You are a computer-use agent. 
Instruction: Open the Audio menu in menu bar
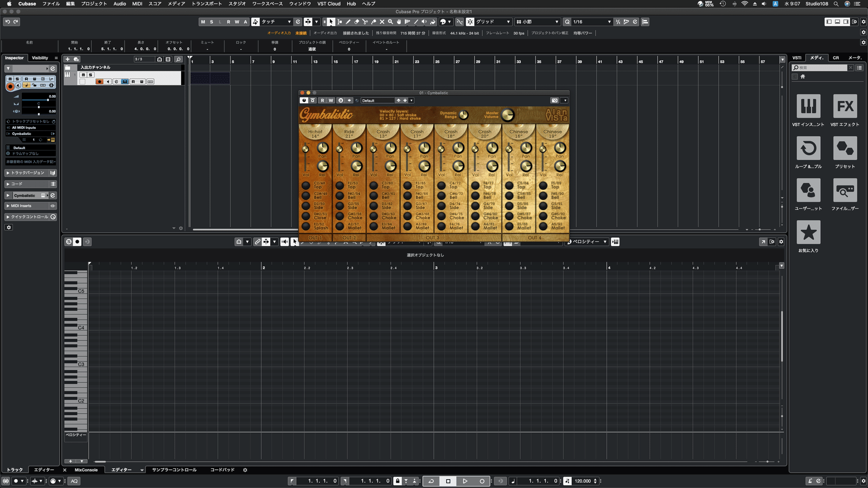(120, 4)
